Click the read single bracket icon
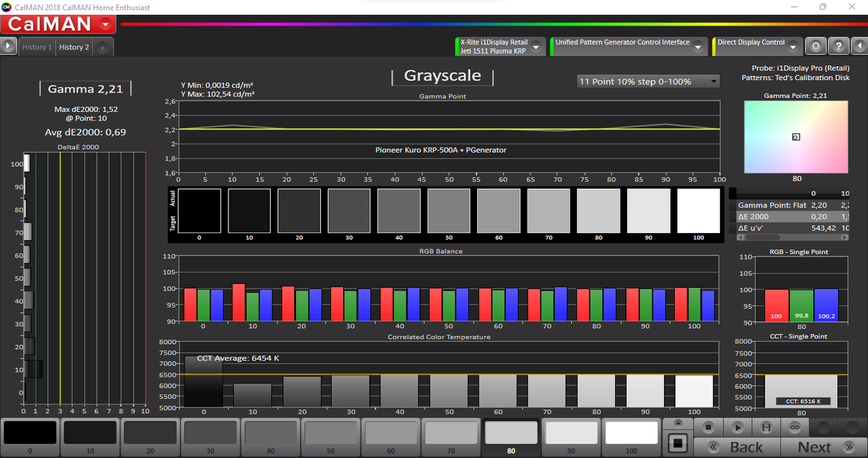868x458 pixels. coord(766,428)
